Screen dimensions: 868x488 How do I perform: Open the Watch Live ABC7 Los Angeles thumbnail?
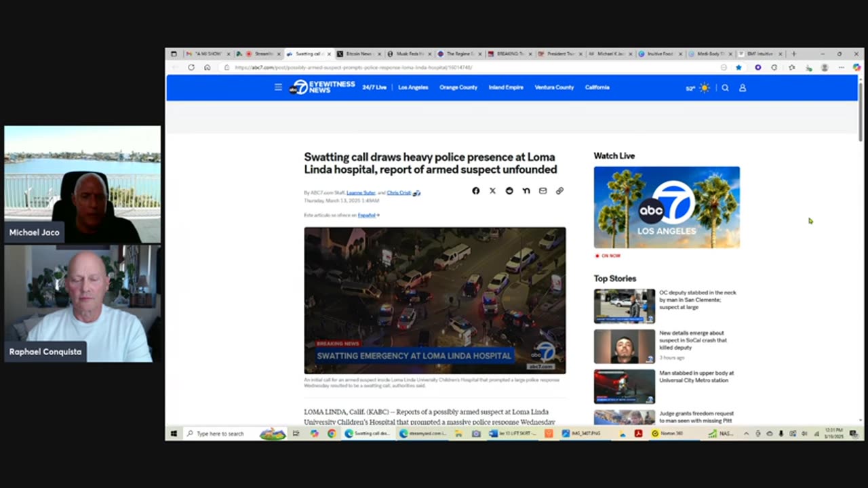pyautogui.click(x=667, y=207)
